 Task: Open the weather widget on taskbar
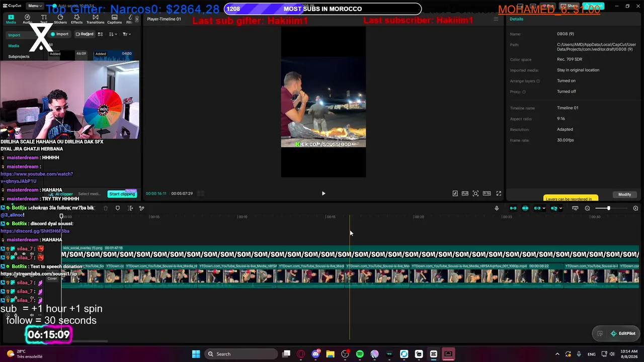(24, 354)
